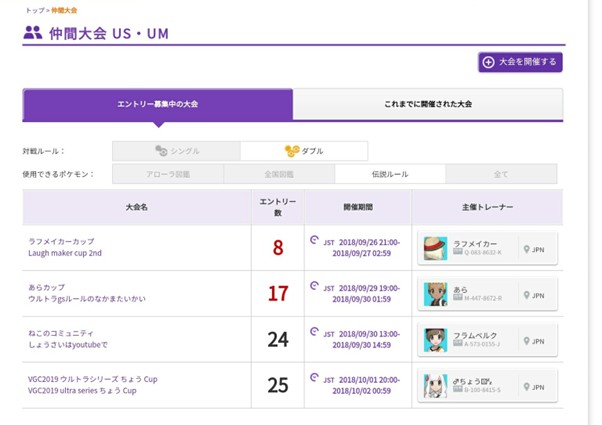Open the エントリー募集中の大会 tab
Image resolution: width=602 pixels, height=425 pixels.
tap(157, 104)
